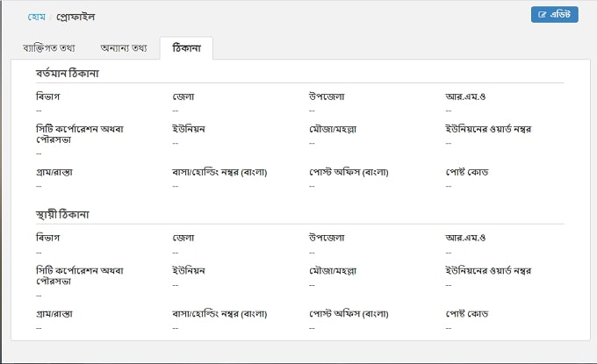Screen dimensions: 597x364
Task: Click পোস্ট অফিস (বাংলা) under বর্তমান ঠিকানা
Action: pyautogui.click(x=349, y=172)
